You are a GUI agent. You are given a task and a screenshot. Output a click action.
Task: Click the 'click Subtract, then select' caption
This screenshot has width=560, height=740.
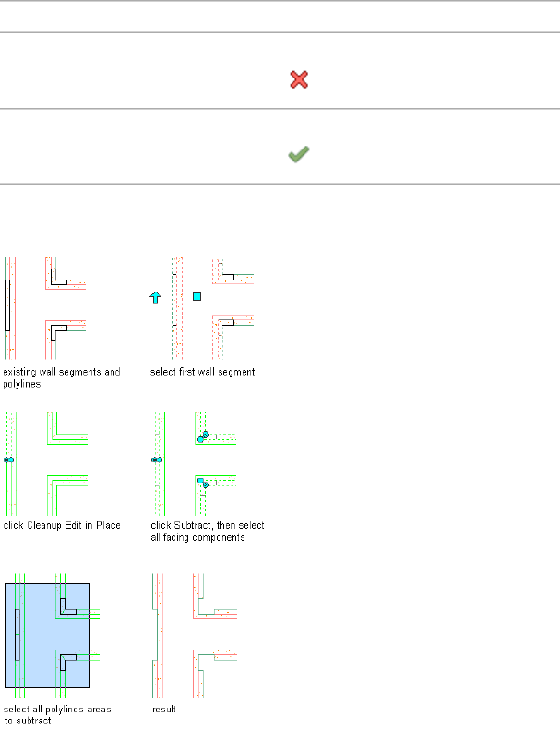tap(209, 526)
